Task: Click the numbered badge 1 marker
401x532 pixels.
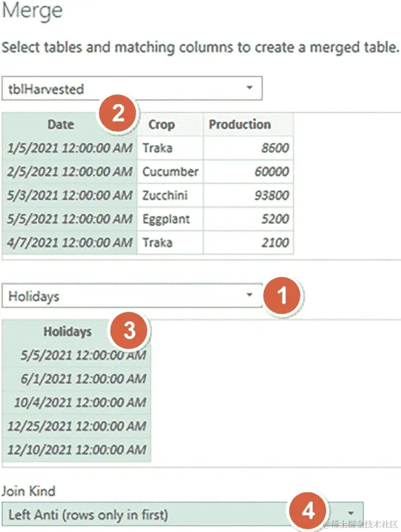Action: click(282, 295)
